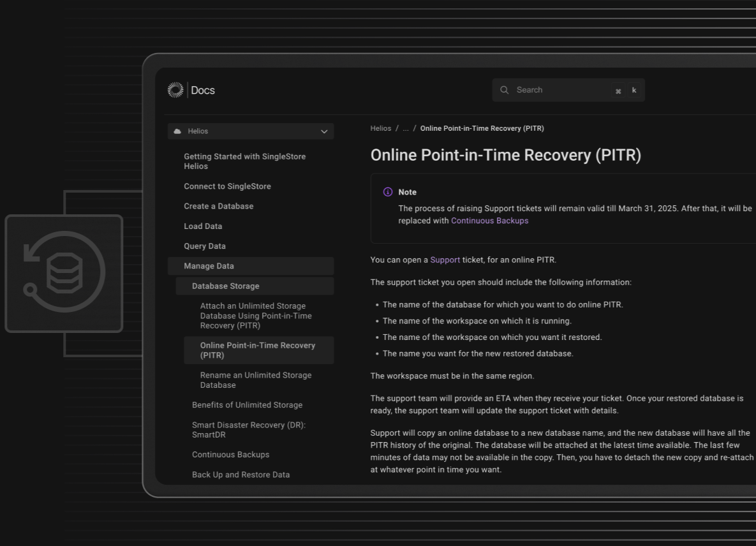The width and height of the screenshot is (756, 546).
Task: Click bullet about workspace you want it restored
Action: 493,337
